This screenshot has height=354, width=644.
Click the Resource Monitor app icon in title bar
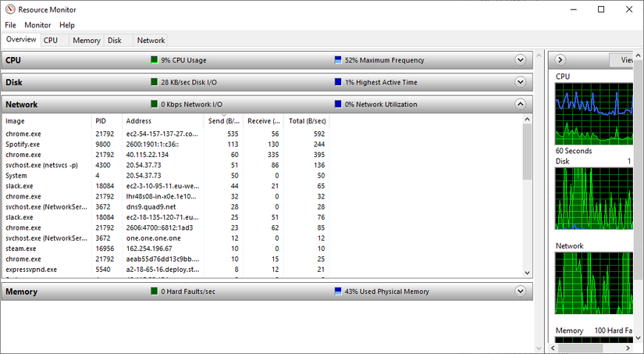pyautogui.click(x=10, y=9)
